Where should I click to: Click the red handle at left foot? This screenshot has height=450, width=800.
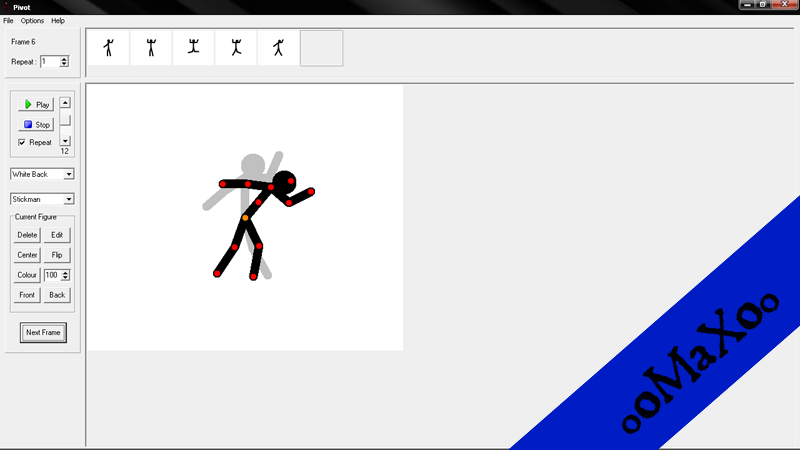pos(217,274)
